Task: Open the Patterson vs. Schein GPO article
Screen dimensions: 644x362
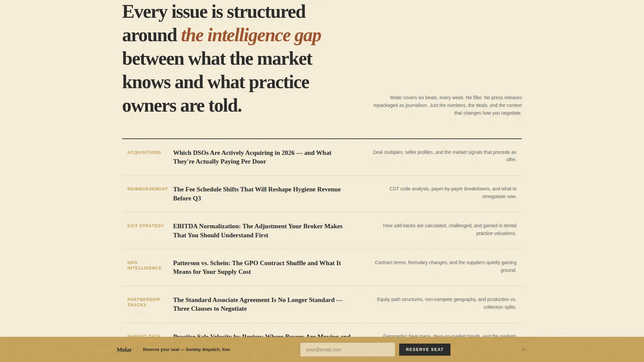Action: [x=257, y=267]
